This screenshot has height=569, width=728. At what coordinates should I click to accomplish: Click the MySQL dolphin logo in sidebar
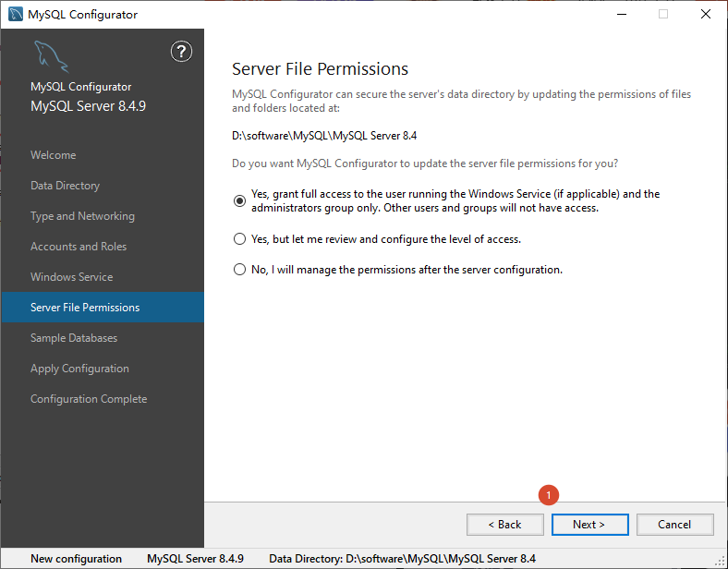pos(51,56)
